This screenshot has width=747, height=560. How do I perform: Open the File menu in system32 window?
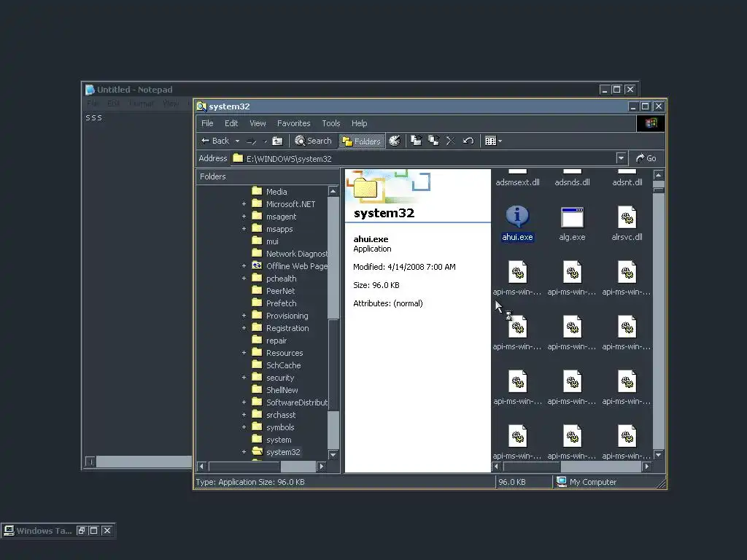tap(207, 123)
